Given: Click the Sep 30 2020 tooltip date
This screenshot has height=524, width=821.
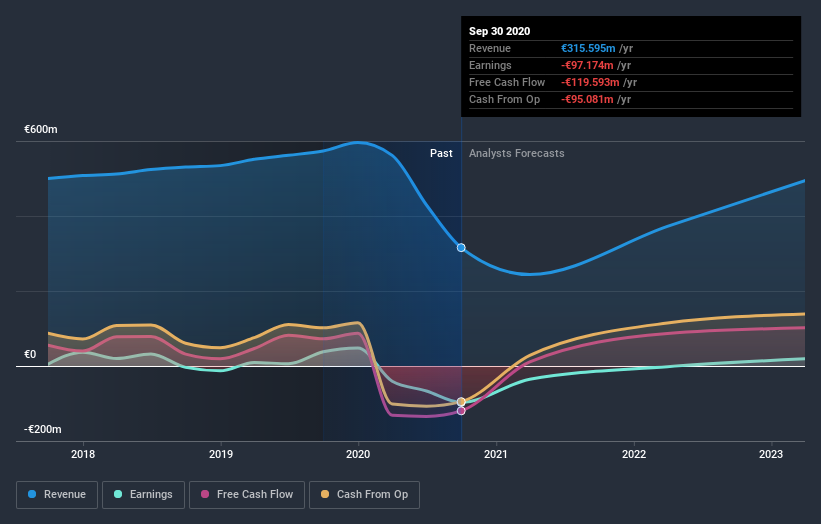Looking at the screenshot, I should point(500,31).
